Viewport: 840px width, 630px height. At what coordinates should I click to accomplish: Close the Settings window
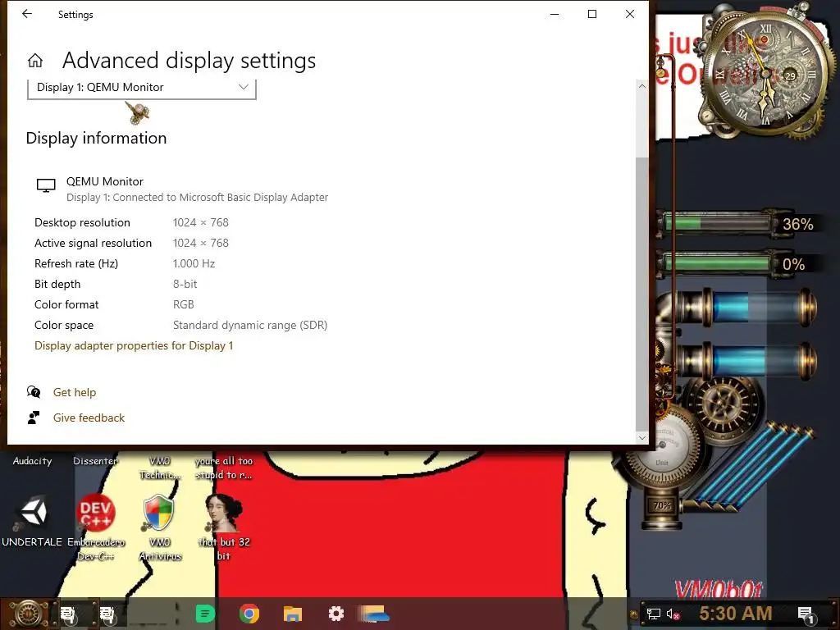pos(630,15)
